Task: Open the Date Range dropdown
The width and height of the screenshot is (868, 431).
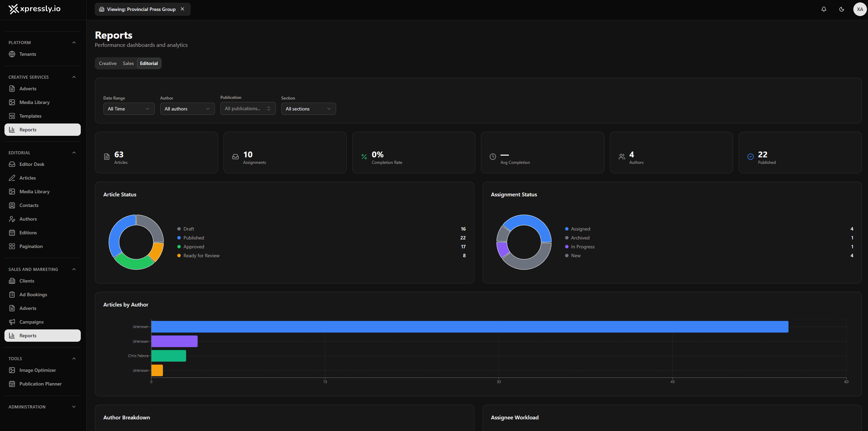Action: pyautogui.click(x=129, y=109)
